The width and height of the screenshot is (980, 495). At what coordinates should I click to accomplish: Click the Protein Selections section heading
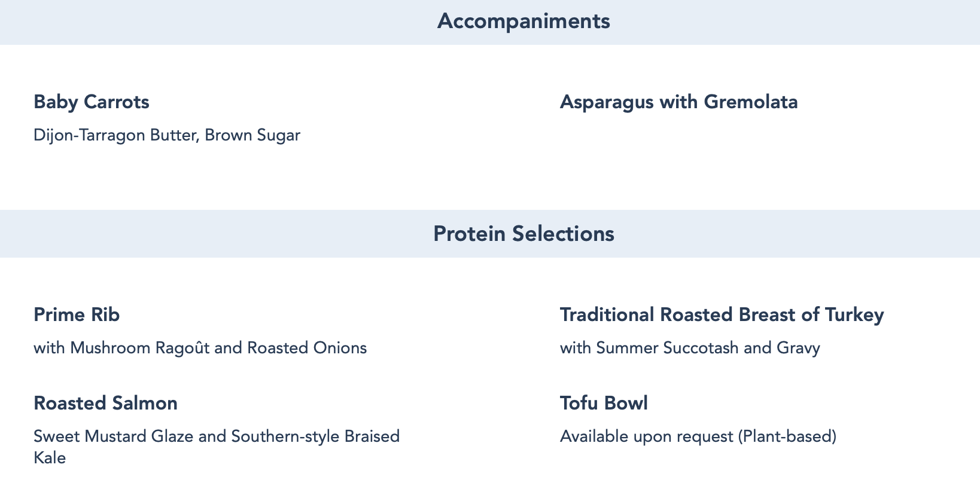click(x=524, y=234)
